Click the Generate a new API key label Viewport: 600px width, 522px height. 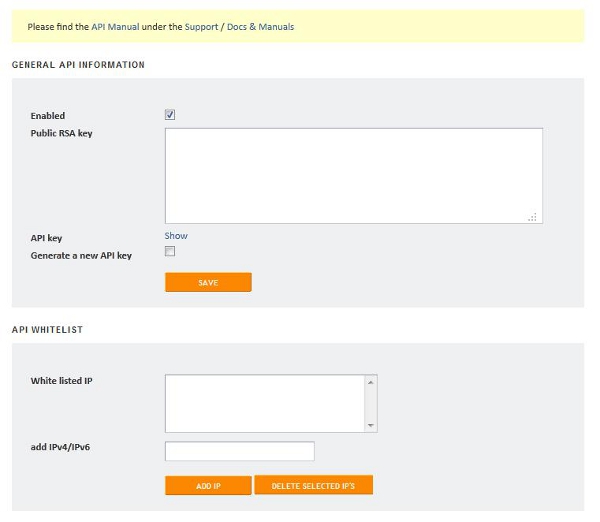click(81, 255)
